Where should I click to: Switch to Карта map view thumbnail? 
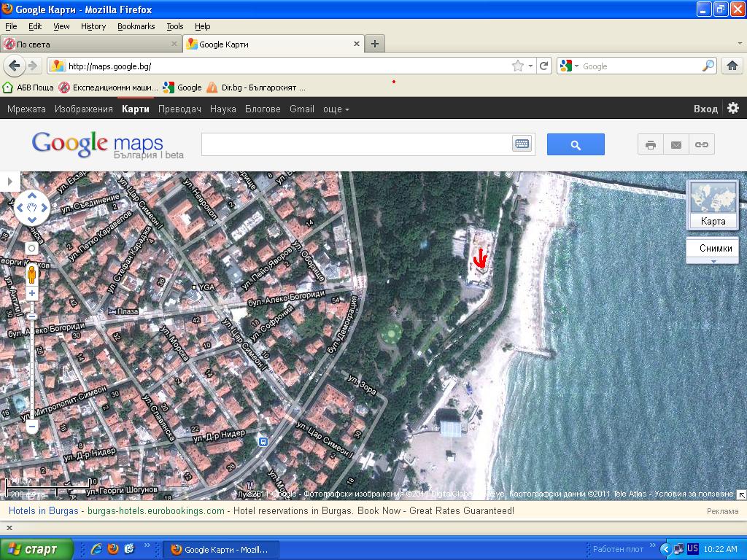(713, 205)
